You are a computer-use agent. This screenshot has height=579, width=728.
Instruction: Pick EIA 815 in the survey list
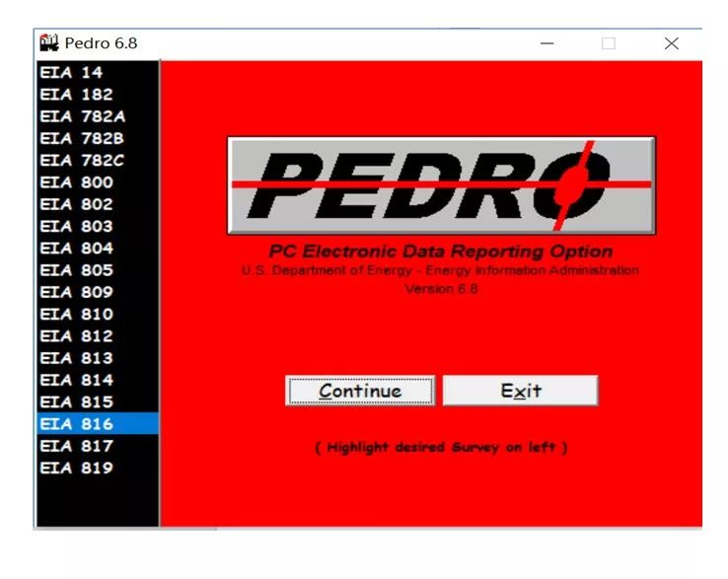pyautogui.click(x=98, y=402)
